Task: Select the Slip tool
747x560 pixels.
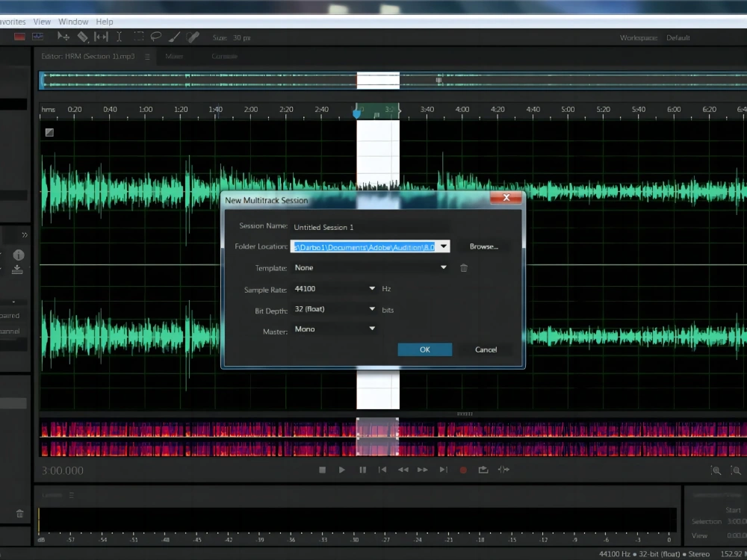Action: click(101, 37)
